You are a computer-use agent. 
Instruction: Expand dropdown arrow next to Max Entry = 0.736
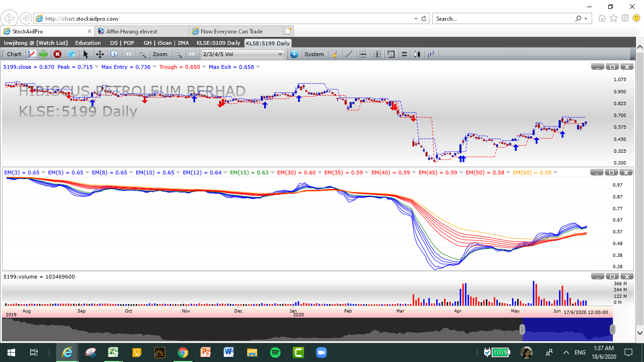155,67
